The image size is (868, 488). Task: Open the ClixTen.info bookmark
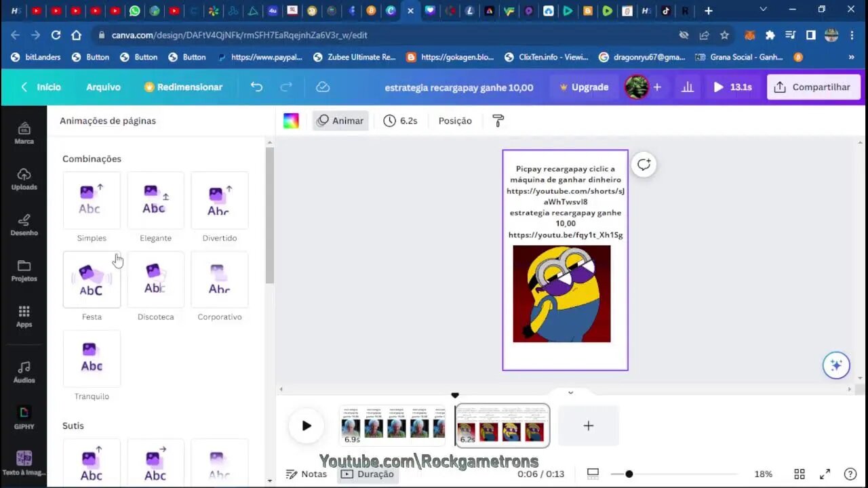point(546,57)
